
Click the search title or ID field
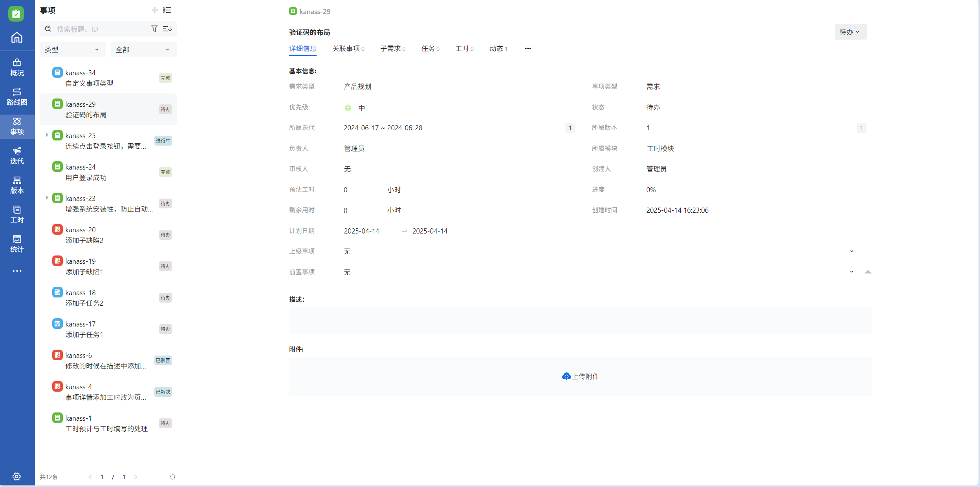98,29
